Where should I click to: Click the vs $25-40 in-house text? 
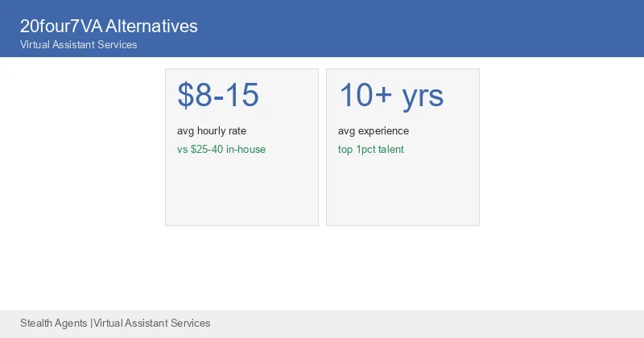point(221,149)
